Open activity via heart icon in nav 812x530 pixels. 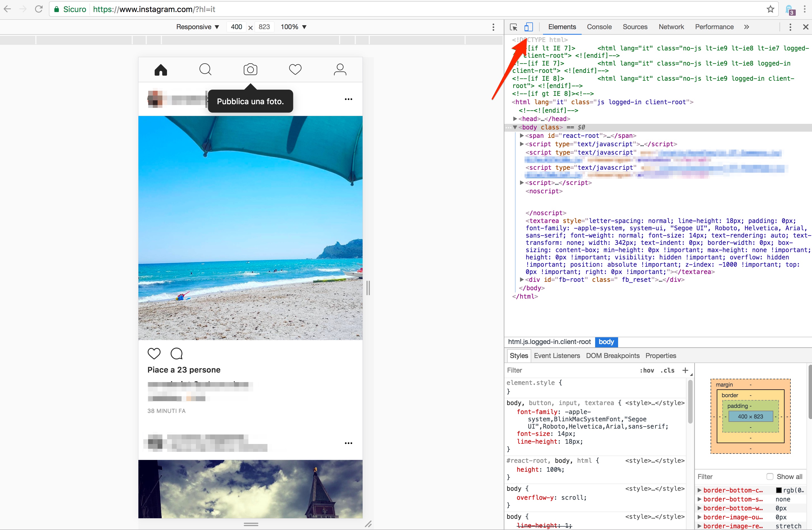pos(295,69)
